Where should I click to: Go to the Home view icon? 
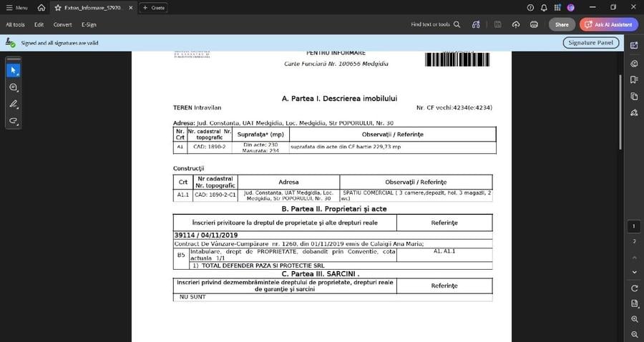click(x=41, y=8)
